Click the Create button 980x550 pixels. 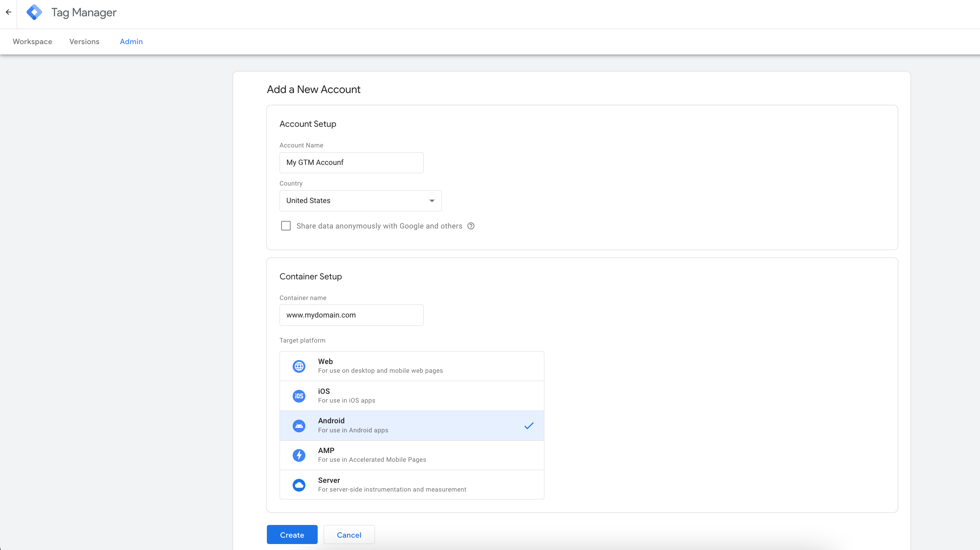coord(292,535)
